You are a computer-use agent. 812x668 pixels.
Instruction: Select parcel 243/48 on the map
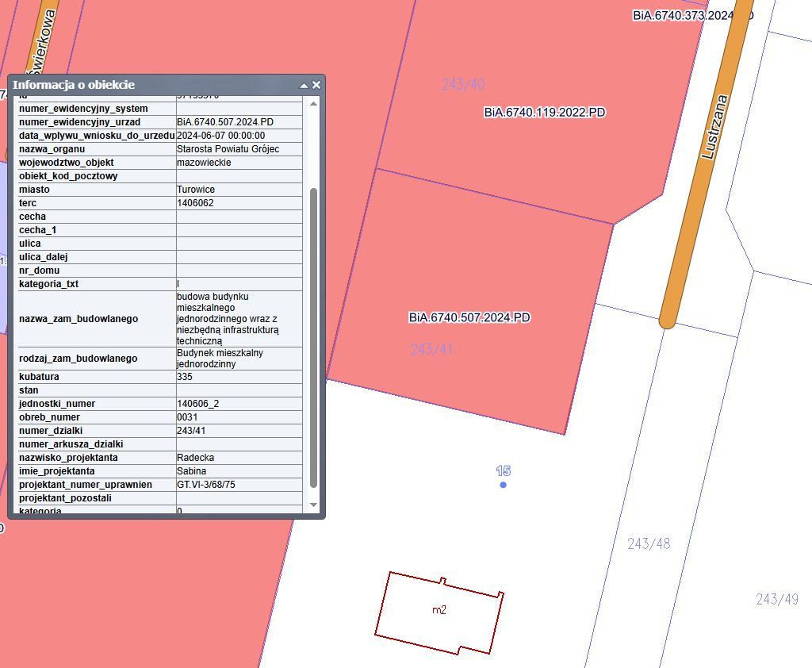click(x=649, y=543)
